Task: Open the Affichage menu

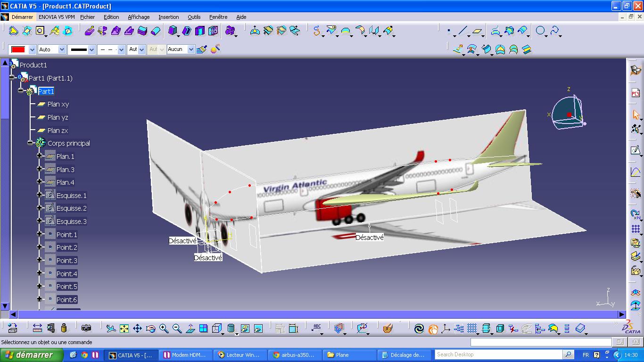Action: pos(139,17)
